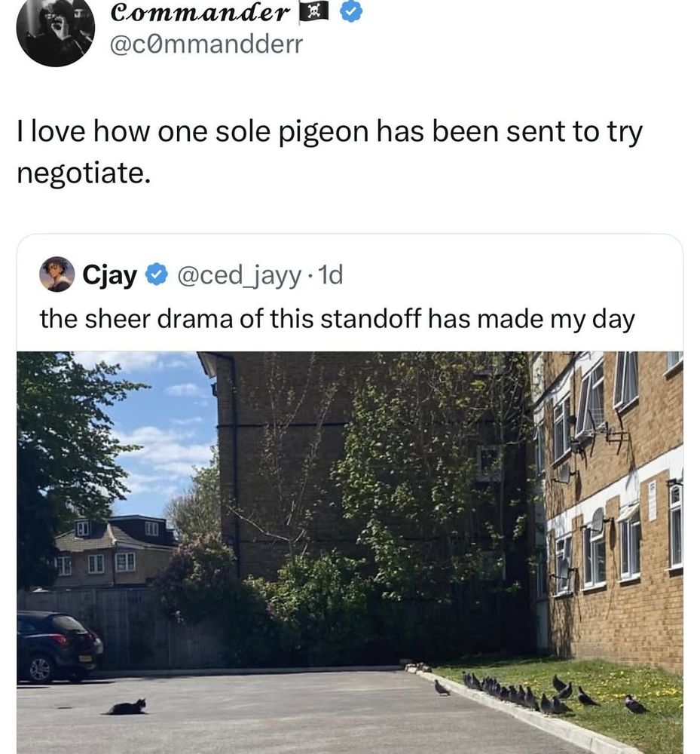The image size is (700, 754).
Task: Open the @c0mmandderr handle
Action: click(206, 44)
